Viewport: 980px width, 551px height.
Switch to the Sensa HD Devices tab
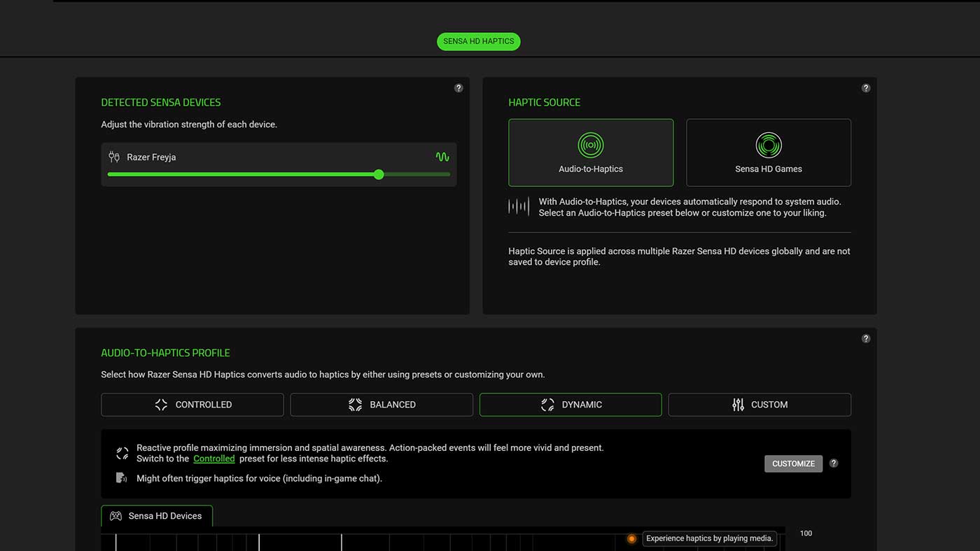coord(157,516)
